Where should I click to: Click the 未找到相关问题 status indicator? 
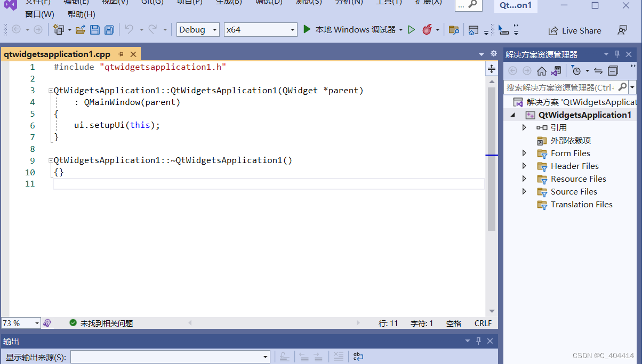tap(102, 323)
